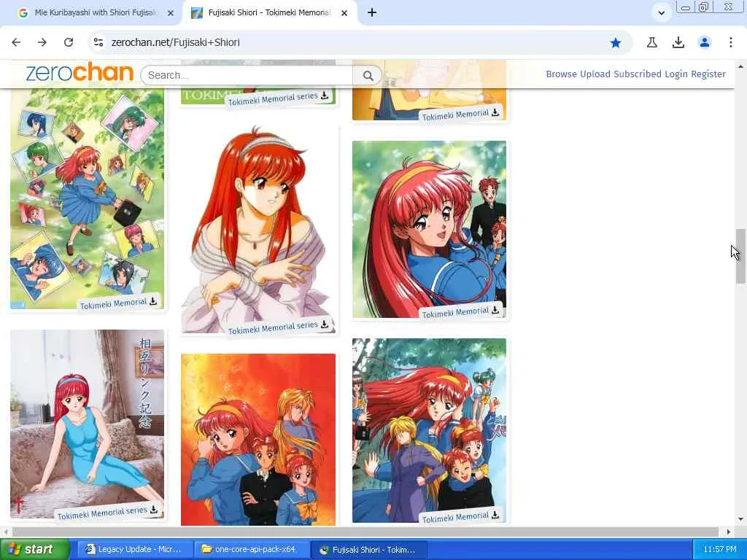Open Tokimeki Memorial series tag on lavender dress image
Viewport: 747px width, 560px height.
coord(273,327)
